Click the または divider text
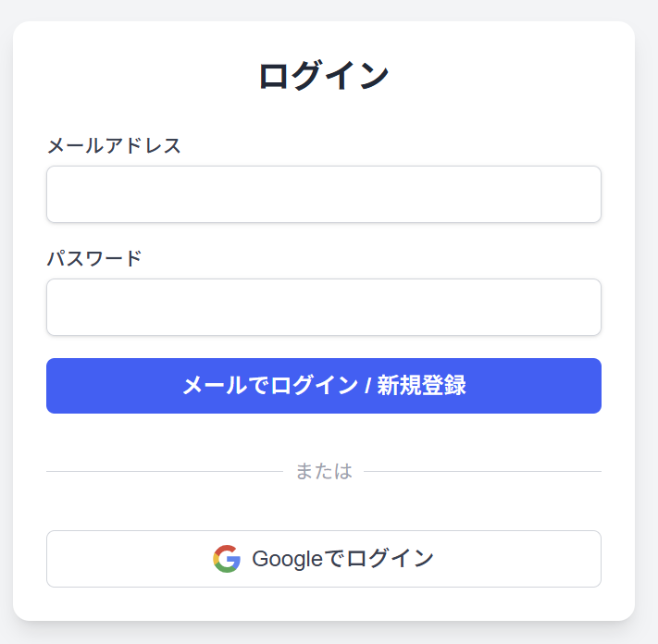 (324, 471)
